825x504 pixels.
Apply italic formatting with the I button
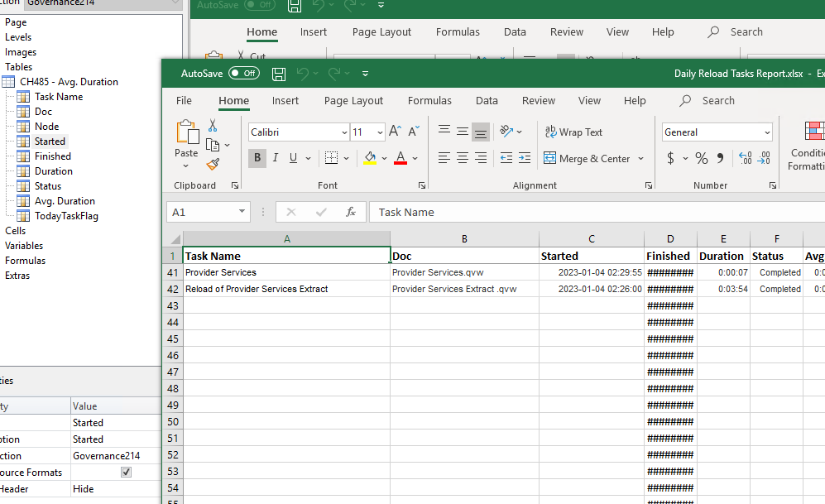click(x=276, y=158)
